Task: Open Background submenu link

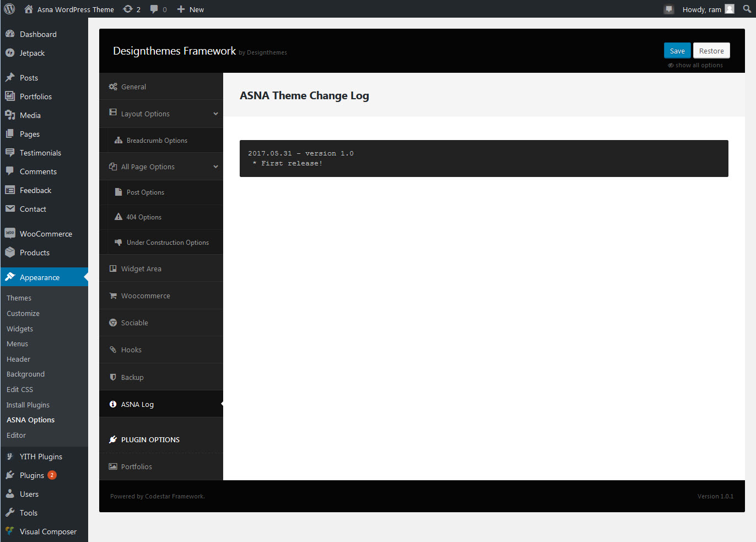Action: click(25, 374)
